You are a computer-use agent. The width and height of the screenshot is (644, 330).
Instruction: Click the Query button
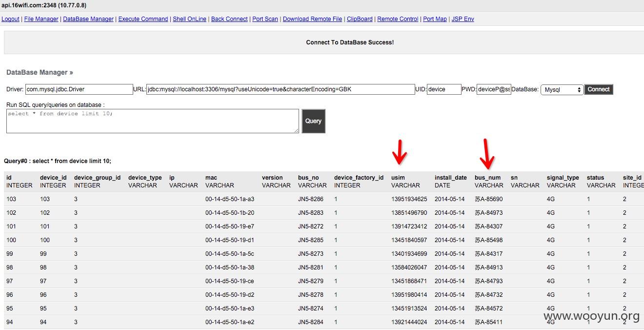pyautogui.click(x=313, y=121)
